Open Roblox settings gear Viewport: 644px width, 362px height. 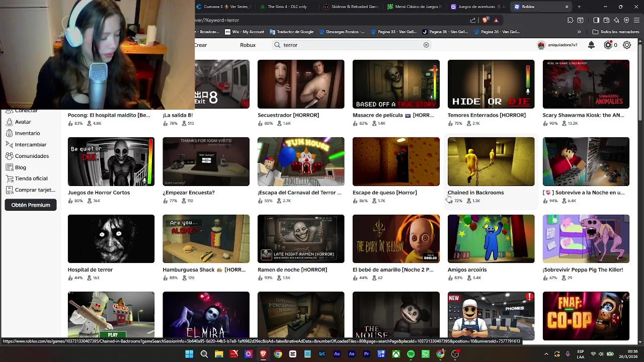[627, 45]
